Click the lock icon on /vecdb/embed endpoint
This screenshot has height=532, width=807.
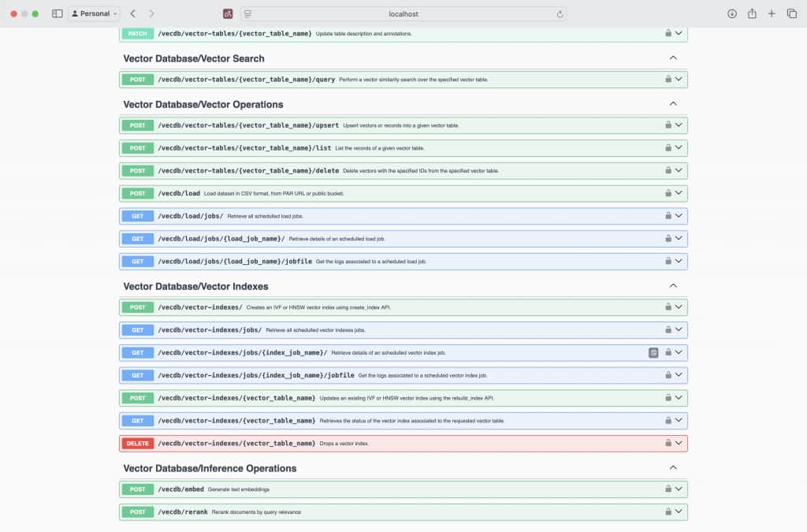669,489
